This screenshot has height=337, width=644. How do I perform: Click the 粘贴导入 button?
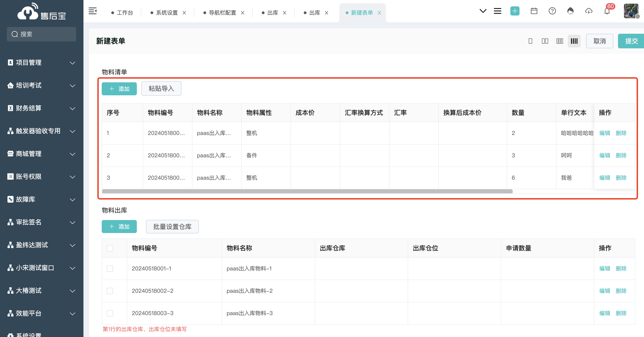[161, 88]
